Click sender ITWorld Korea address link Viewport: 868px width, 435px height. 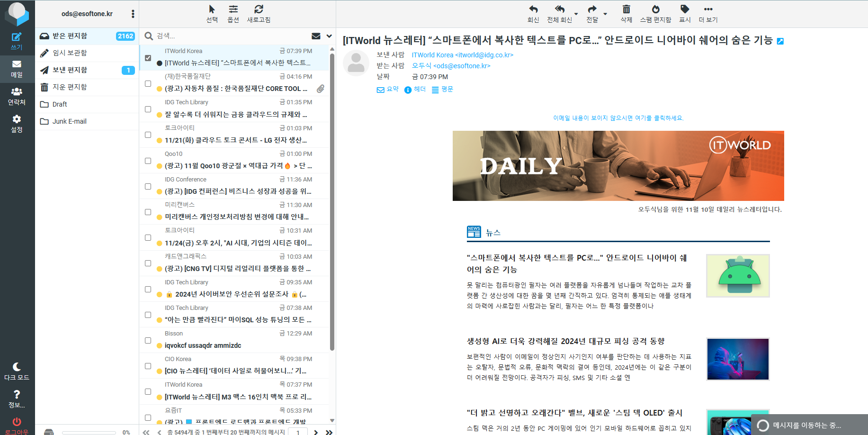coord(462,55)
